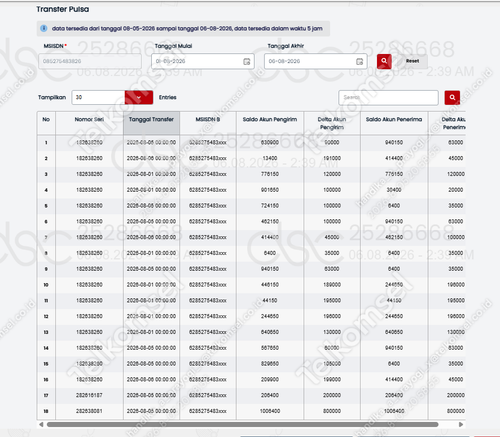Click sender balance 829650 in row 15

(x=270, y=364)
